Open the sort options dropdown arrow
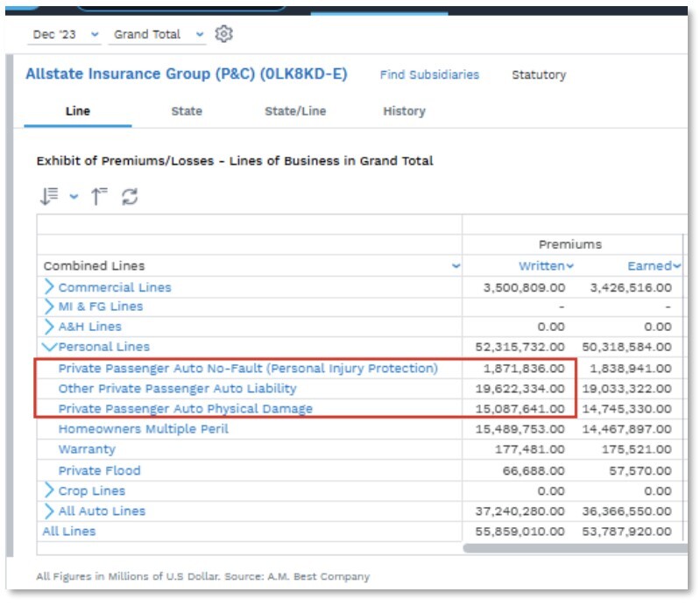The height and width of the screenshot is (606, 700). pyautogui.click(x=74, y=196)
